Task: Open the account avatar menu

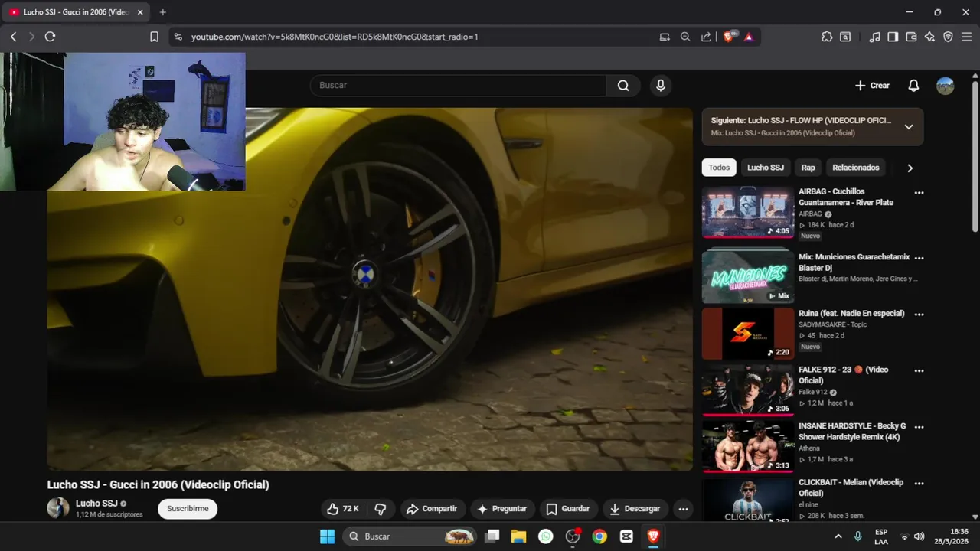Action: click(946, 86)
